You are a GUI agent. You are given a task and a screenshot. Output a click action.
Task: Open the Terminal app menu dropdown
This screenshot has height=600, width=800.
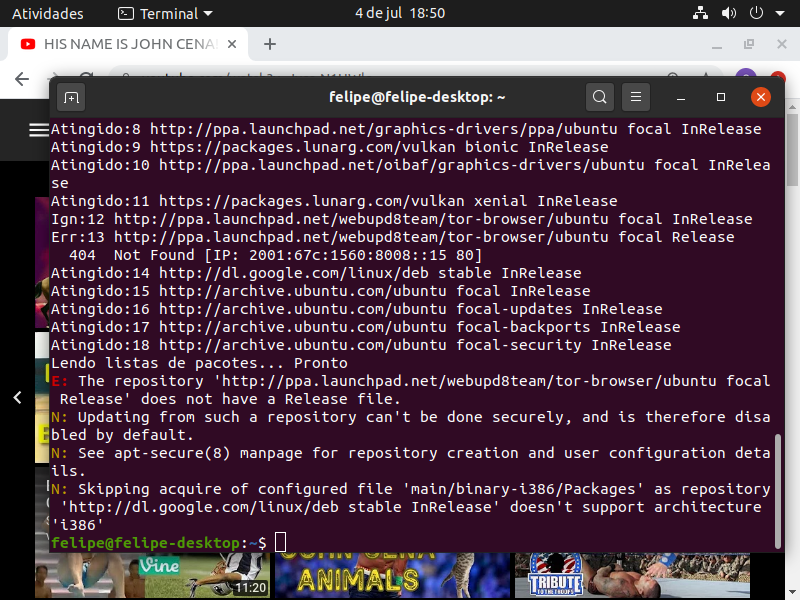[165, 13]
